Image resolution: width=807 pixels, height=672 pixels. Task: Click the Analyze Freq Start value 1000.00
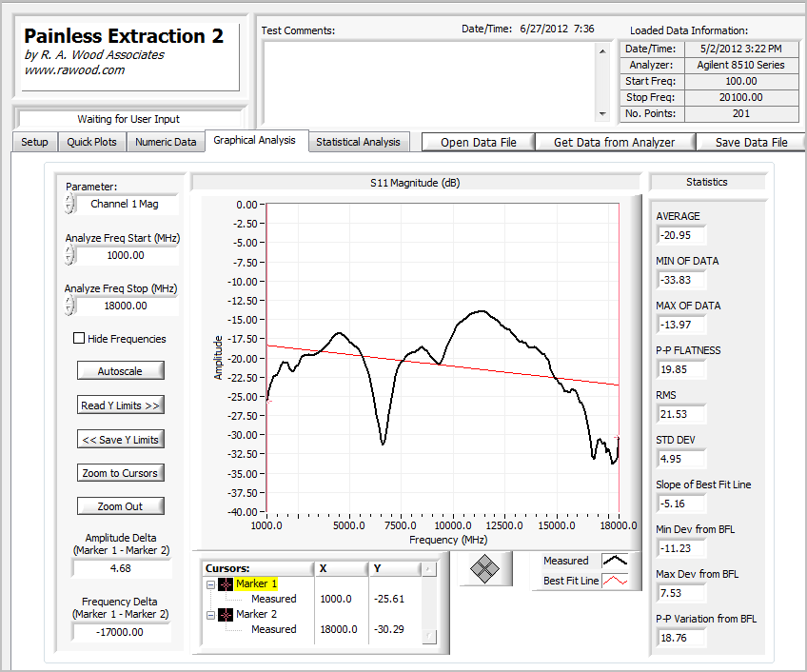pos(127,255)
